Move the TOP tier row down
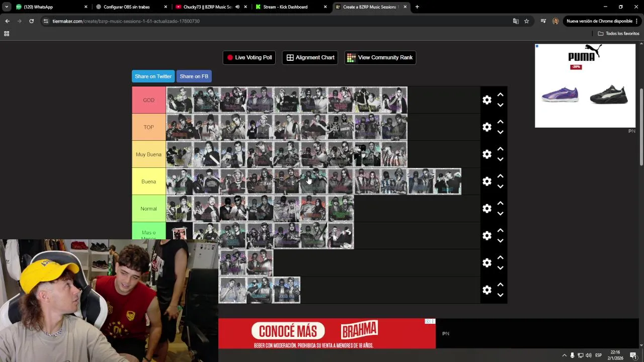644x362 pixels. [x=500, y=132]
